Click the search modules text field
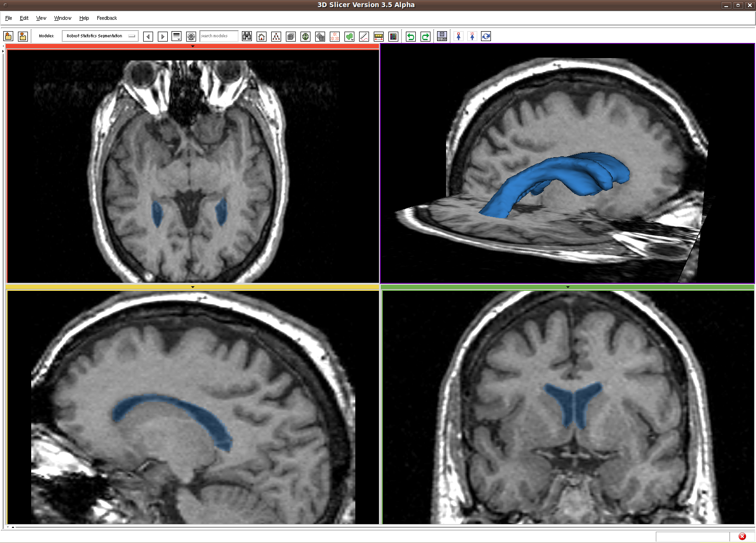Image resolution: width=756 pixels, height=543 pixels. pos(218,36)
